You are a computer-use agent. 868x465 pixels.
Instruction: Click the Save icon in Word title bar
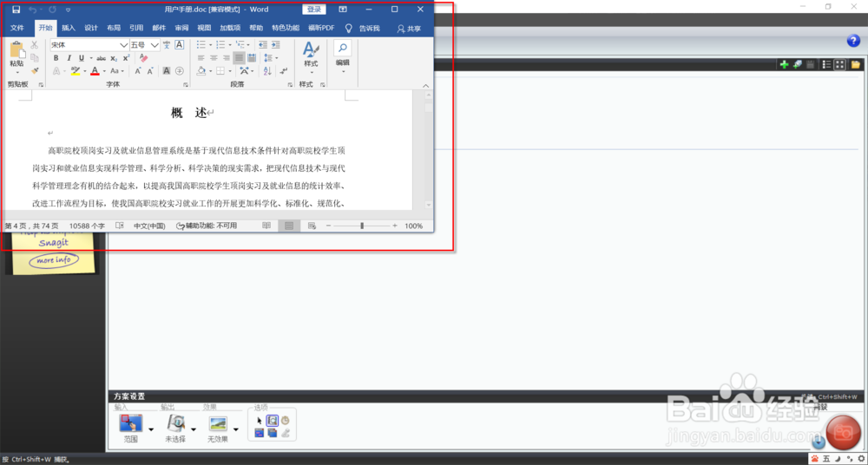pyautogui.click(x=16, y=9)
